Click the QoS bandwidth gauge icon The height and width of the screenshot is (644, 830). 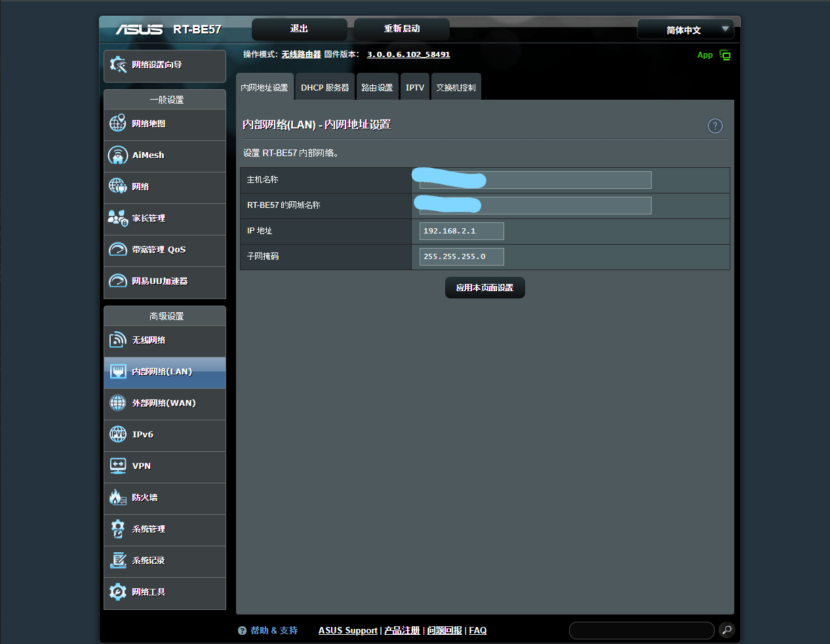(x=118, y=249)
